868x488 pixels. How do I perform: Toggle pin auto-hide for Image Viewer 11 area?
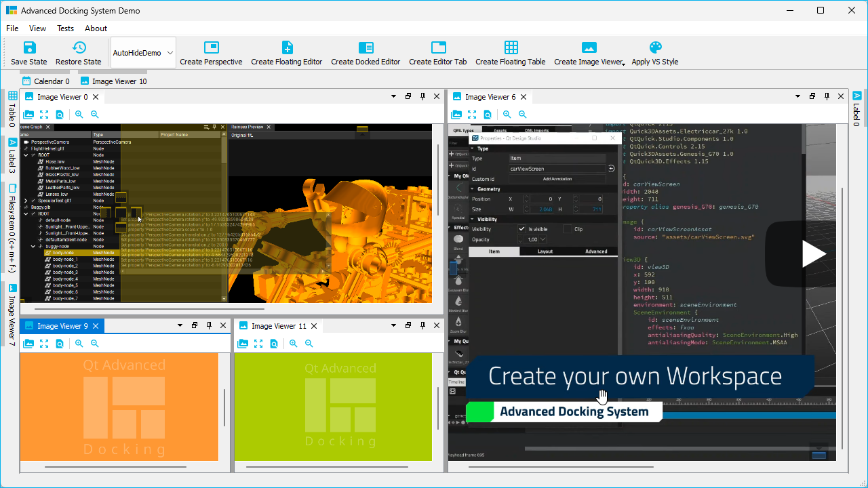423,326
